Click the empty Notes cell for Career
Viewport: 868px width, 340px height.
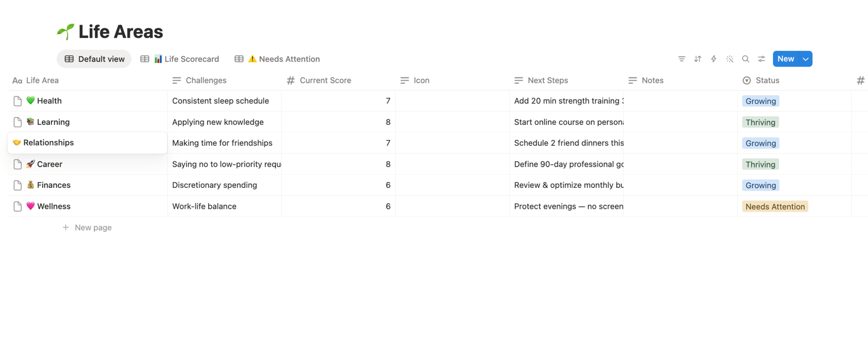[680, 164]
